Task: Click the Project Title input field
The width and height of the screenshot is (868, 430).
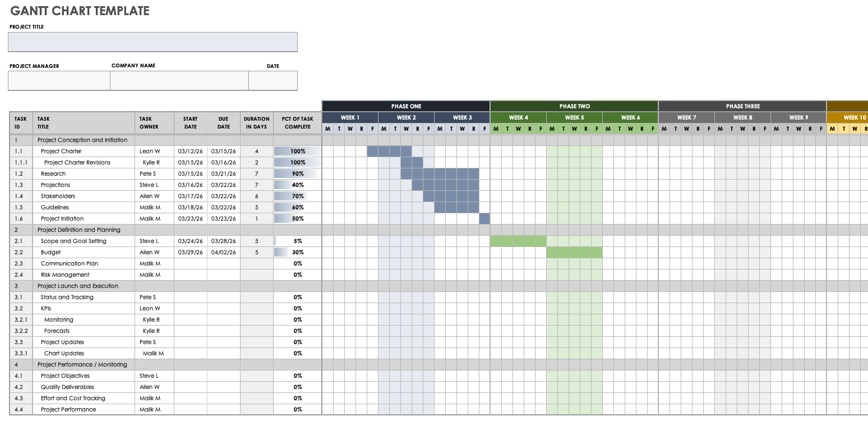Action: click(x=153, y=42)
